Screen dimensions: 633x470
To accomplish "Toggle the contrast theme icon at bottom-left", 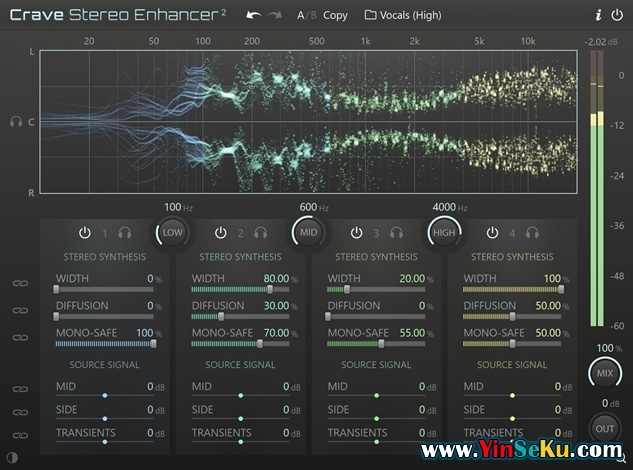I will 12,458.
